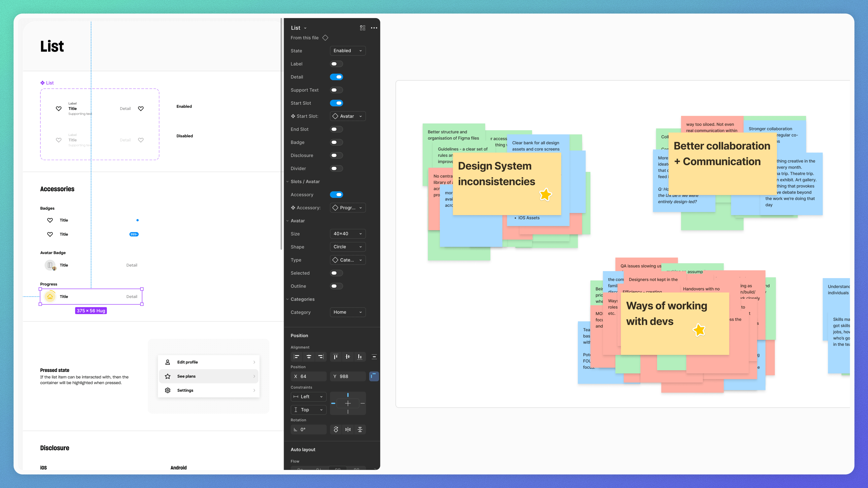Open the vertical constraint Top dropdown
868x488 pixels.
[x=308, y=410]
